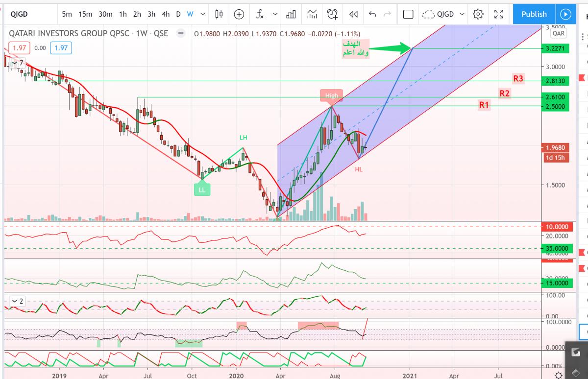This screenshot has width=588, height=379.
Task: Open the QIGD layout name dropdown arrow
Action: pyautogui.click(x=461, y=14)
